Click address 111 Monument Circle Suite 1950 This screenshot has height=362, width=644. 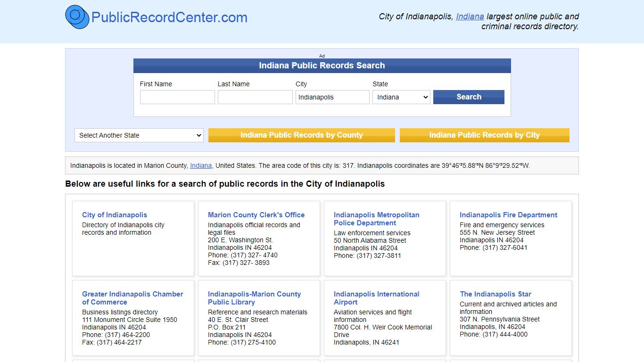130,320
